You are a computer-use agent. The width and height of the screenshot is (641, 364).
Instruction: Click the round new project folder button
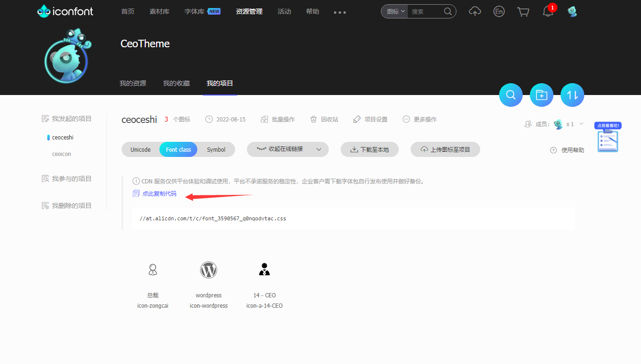(542, 95)
